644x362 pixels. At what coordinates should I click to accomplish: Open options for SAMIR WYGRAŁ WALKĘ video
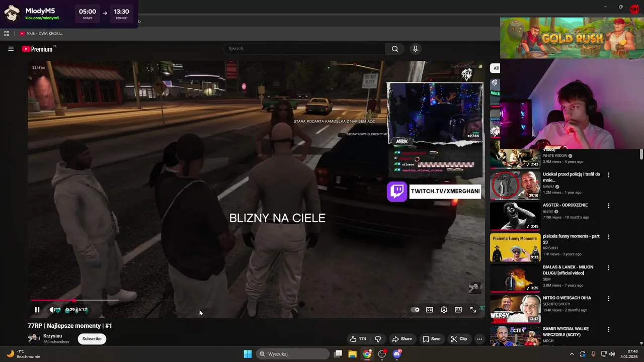[609, 329]
